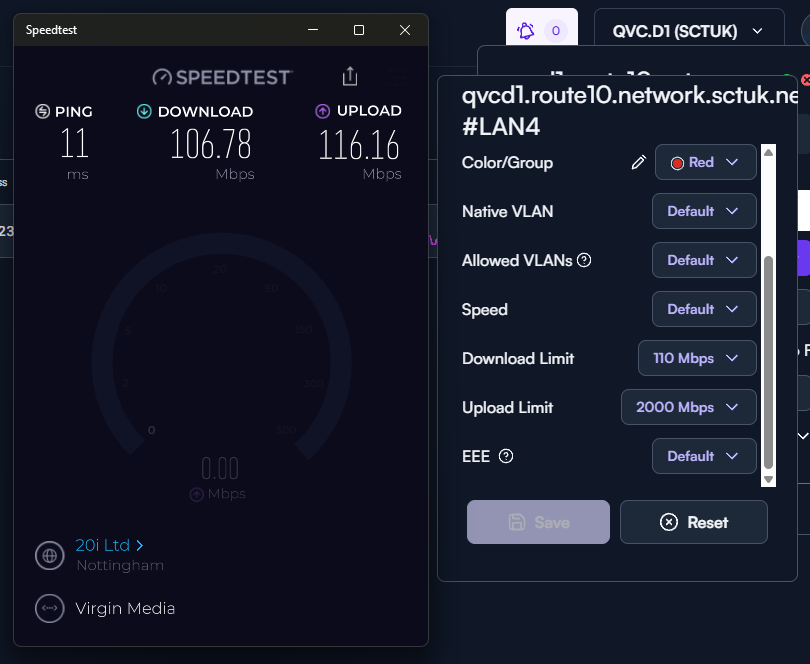Open the Red Color/Group selector
Image resolution: width=810 pixels, height=664 pixels.
pyautogui.click(x=705, y=162)
